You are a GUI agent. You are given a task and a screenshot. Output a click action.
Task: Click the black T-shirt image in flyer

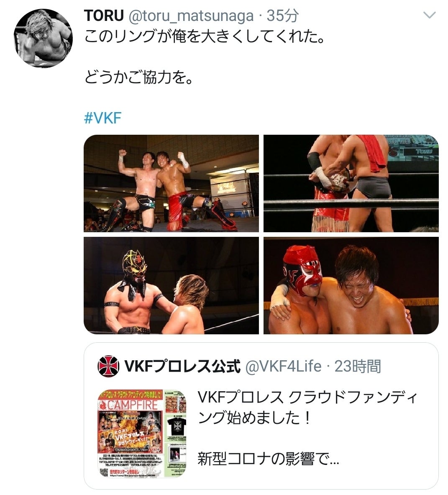point(177,427)
